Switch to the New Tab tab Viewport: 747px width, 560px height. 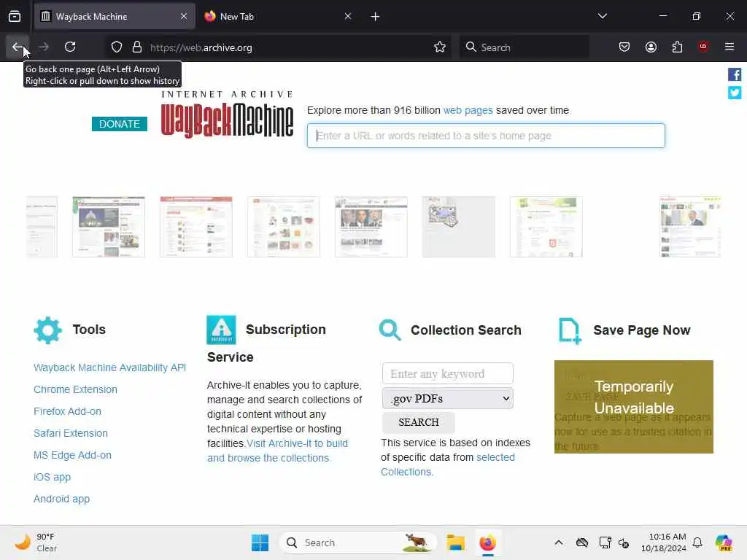[278, 17]
